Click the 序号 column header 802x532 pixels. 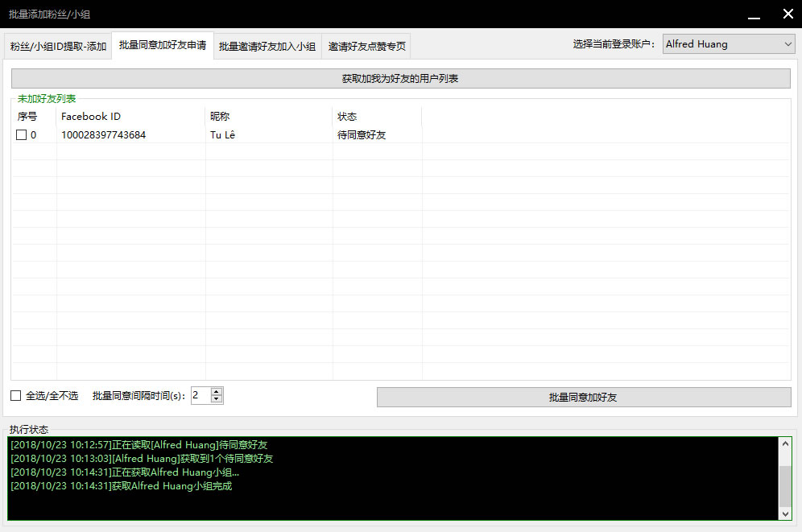[x=33, y=117]
